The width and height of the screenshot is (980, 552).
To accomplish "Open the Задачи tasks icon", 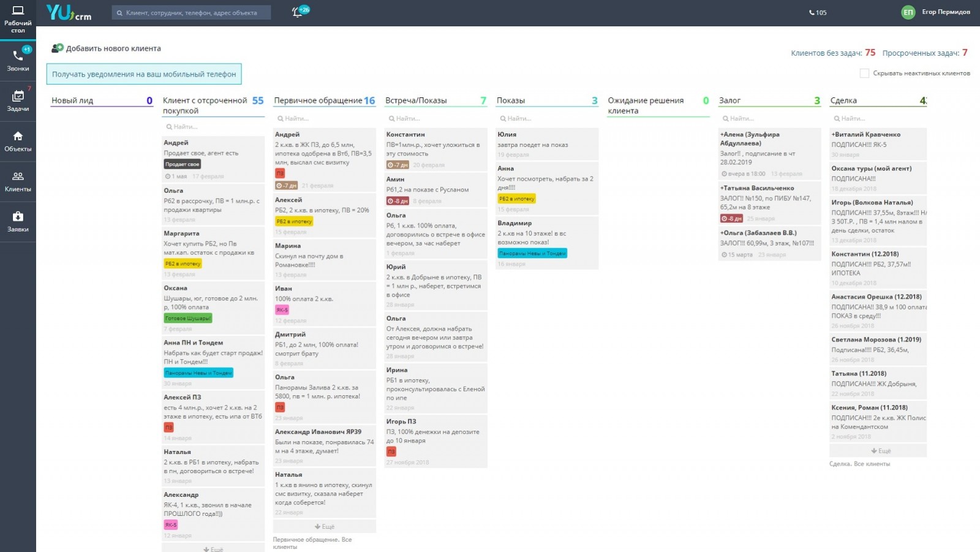I will 18,96.
